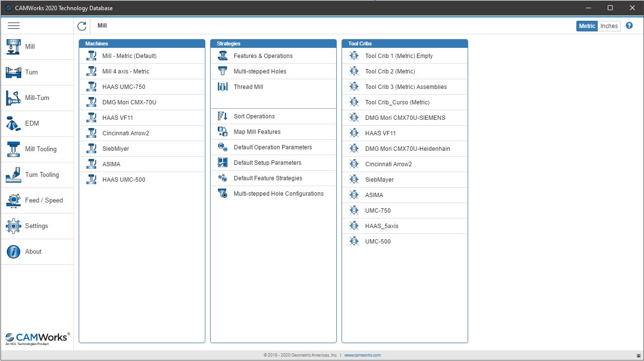Select HAAS UMC-500 machine
Screen dimensions: 644x361
(142, 180)
